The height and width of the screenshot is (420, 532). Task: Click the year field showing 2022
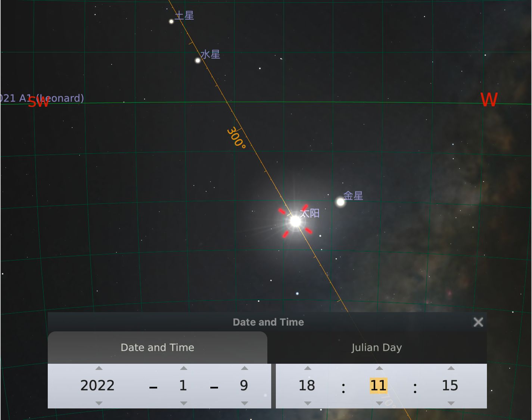pyautogui.click(x=97, y=386)
